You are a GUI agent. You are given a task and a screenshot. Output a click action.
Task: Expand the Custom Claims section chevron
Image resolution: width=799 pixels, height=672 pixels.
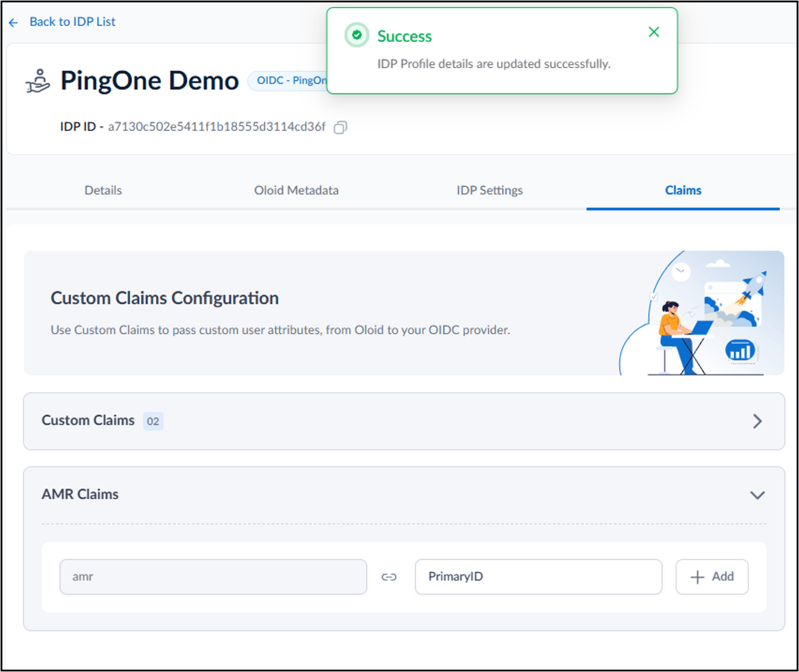[x=758, y=421]
